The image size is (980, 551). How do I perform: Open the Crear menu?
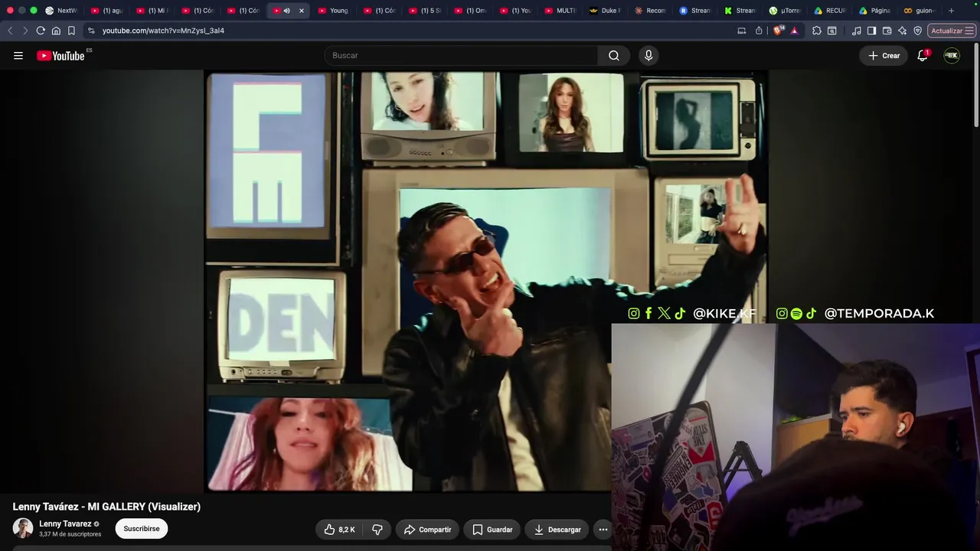884,55
